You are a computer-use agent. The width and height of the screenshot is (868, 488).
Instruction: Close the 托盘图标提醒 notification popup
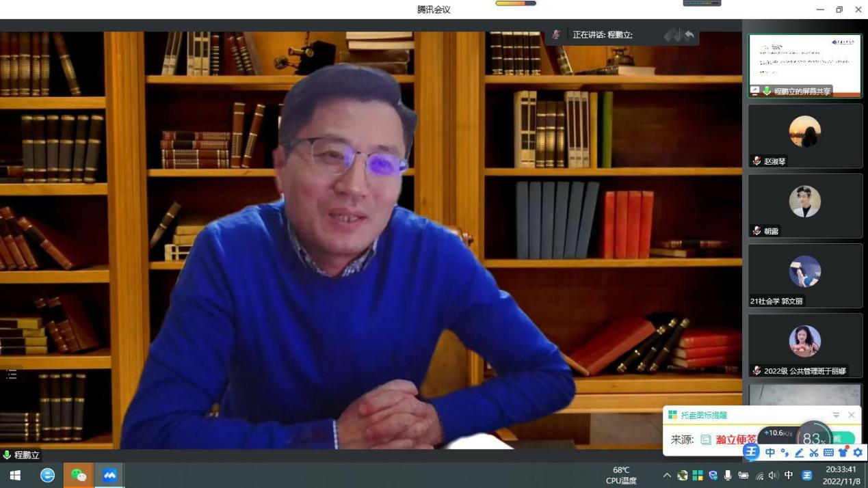click(852, 415)
